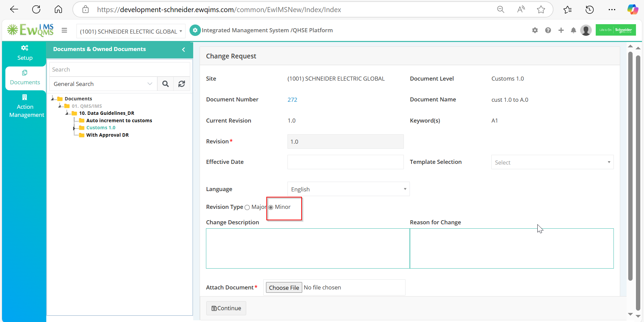
Task: Go back using the browser back arrow
Action: (x=14, y=9)
